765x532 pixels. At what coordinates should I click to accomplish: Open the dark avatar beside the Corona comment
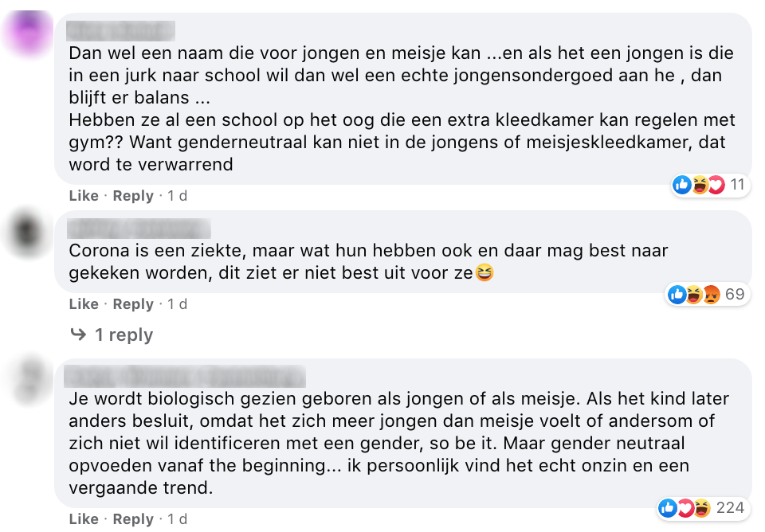(x=29, y=231)
